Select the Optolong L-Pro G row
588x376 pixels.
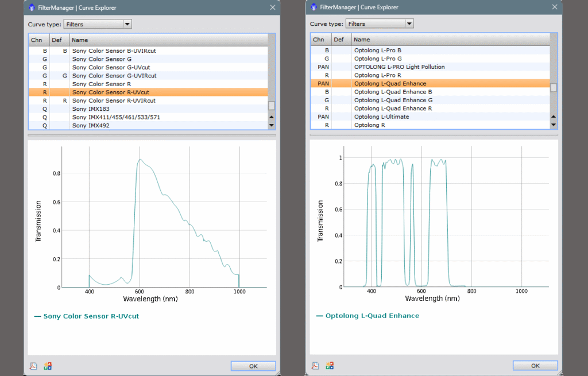[431, 59]
